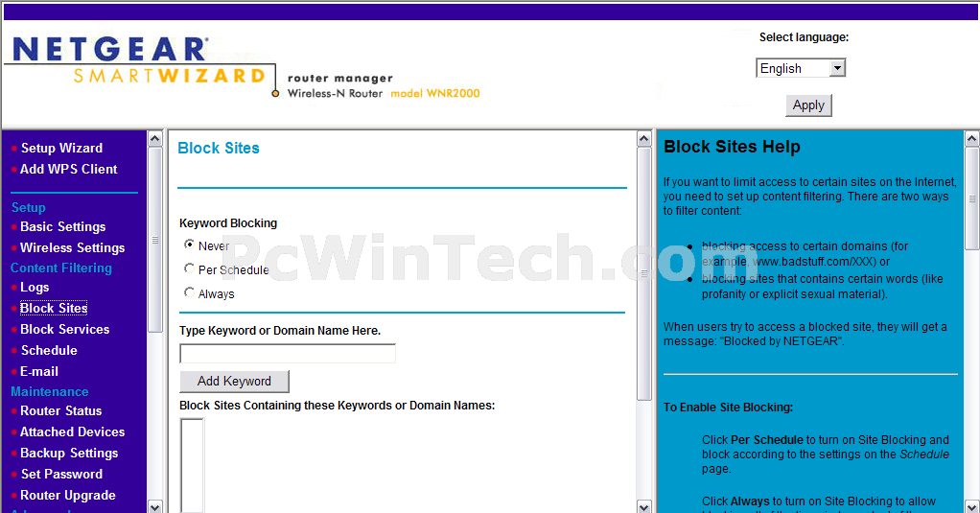The image size is (980, 513).
Task: Click the blocked keywords list box
Action: click(193, 465)
